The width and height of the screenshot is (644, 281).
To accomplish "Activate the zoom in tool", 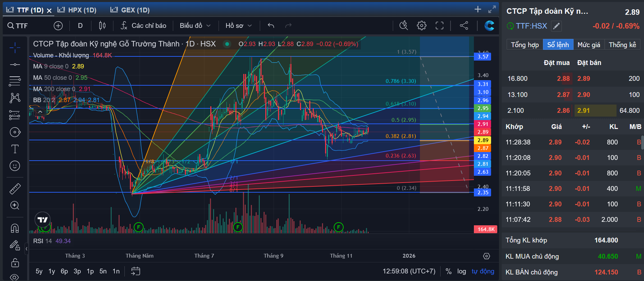I will (15, 205).
